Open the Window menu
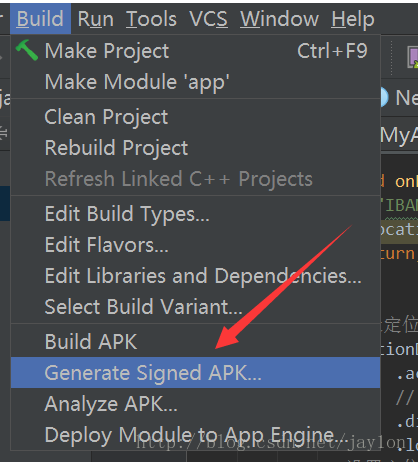This screenshot has height=462, width=418. (279, 19)
